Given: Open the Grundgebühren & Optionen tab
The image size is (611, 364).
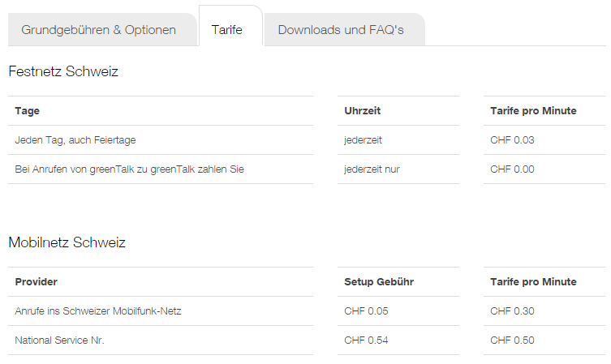Looking at the screenshot, I should (102, 29).
